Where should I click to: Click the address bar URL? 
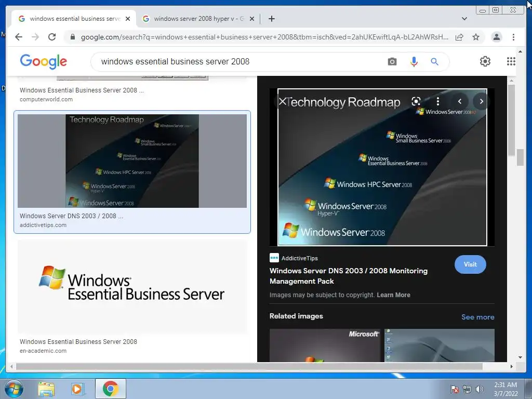[264, 37]
